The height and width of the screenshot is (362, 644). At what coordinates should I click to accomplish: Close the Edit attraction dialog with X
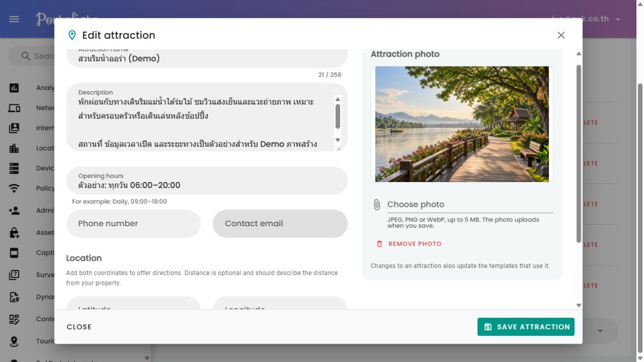point(561,35)
